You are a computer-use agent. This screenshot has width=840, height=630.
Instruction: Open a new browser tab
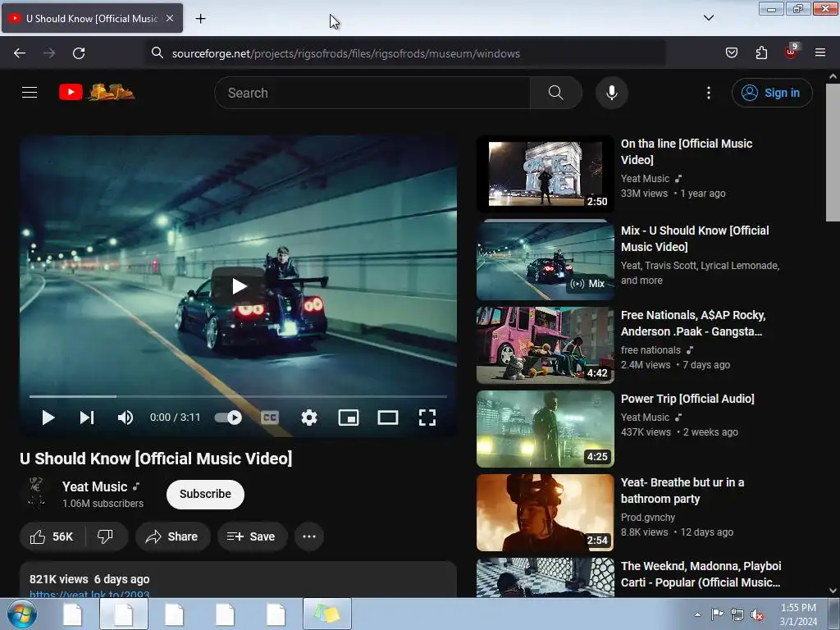(200, 19)
